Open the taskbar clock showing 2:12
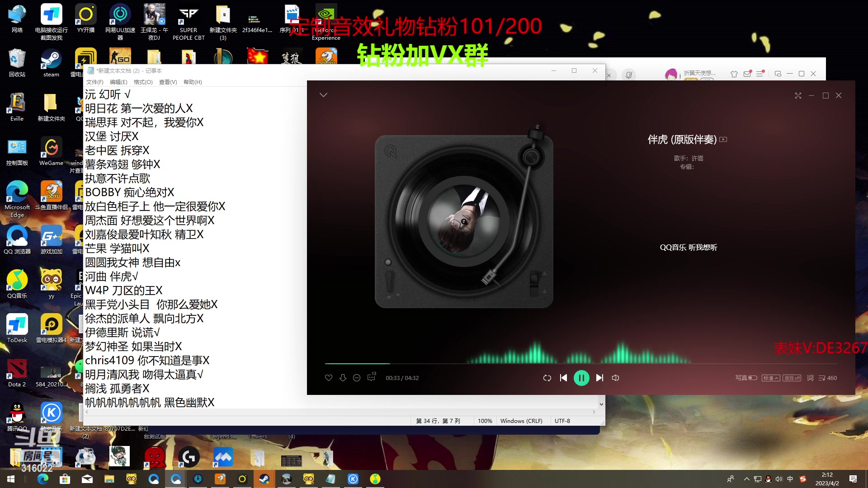The image size is (868, 488). point(827,479)
